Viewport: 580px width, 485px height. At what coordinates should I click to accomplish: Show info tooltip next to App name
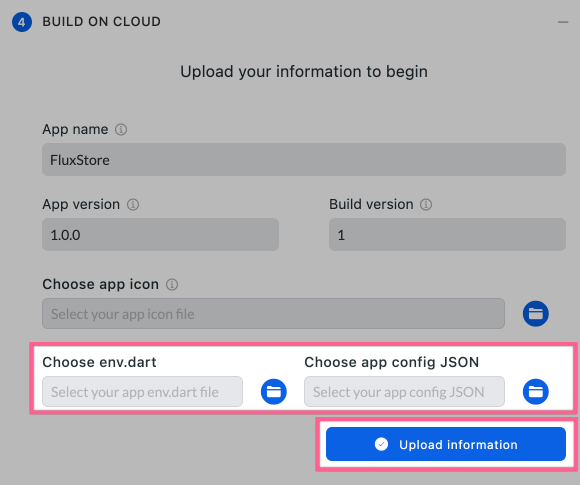[121, 129]
